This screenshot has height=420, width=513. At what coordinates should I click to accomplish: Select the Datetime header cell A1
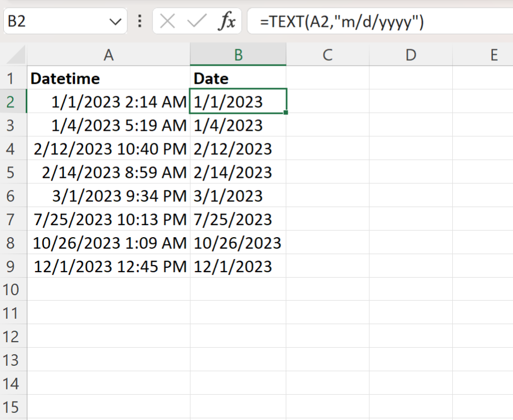point(109,78)
